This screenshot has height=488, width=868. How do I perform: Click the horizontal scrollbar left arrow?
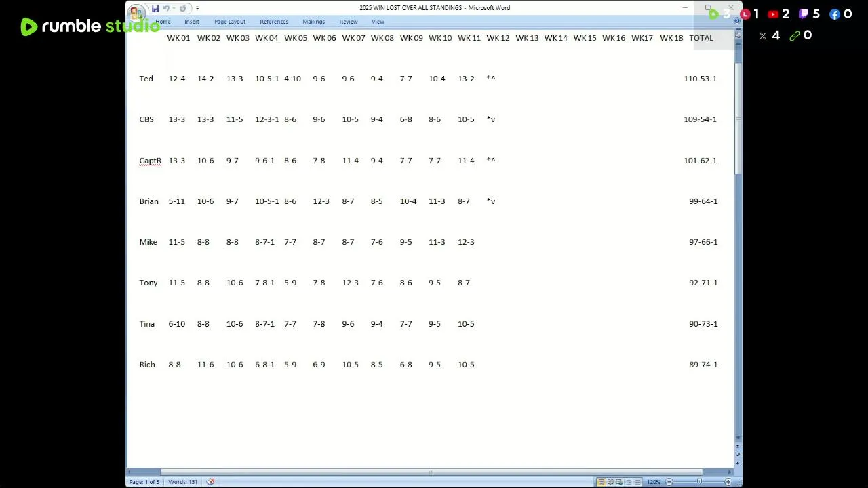click(130, 472)
